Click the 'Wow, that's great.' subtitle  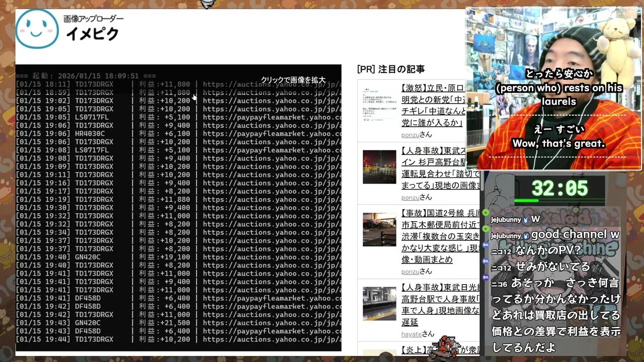558,144
